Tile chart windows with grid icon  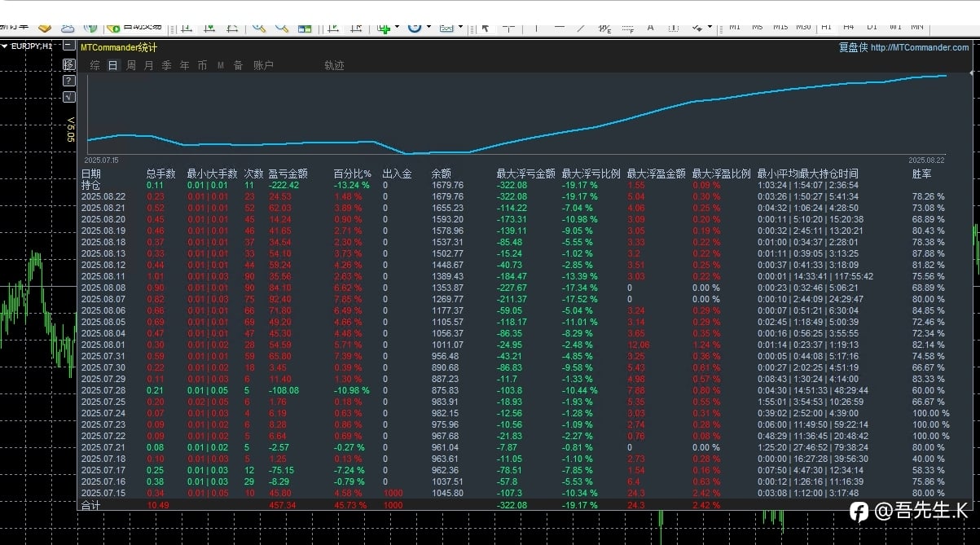click(305, 29)
